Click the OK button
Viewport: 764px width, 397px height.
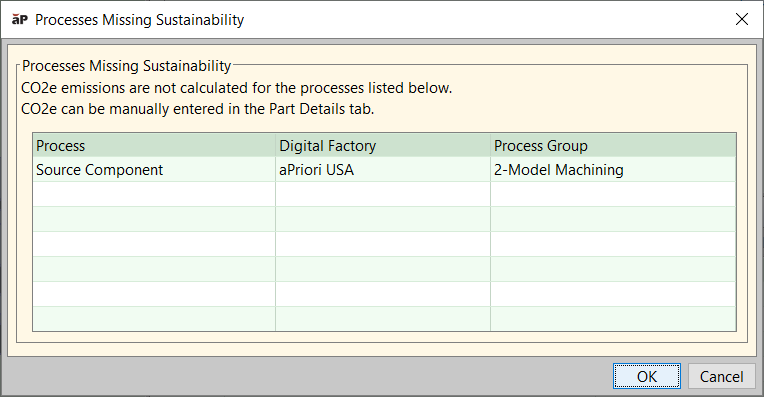[x=647, y=376]
